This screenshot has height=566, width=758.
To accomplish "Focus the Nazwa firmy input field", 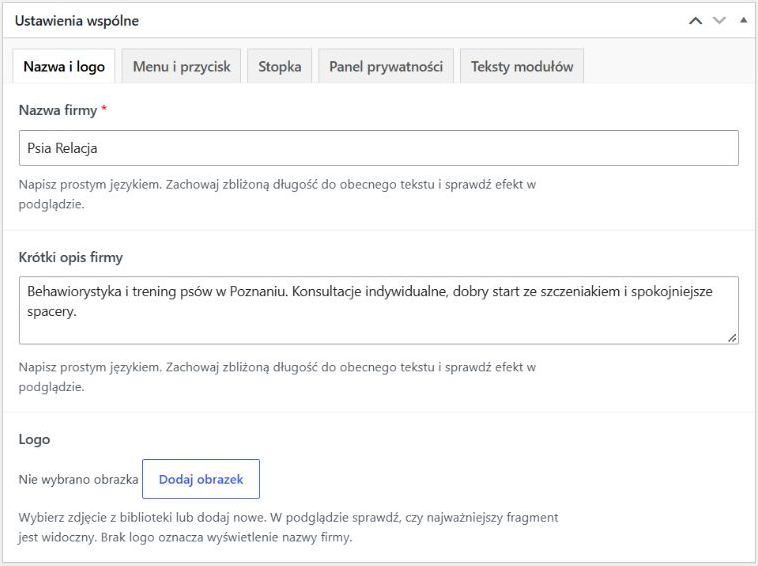I will (379, 148).
